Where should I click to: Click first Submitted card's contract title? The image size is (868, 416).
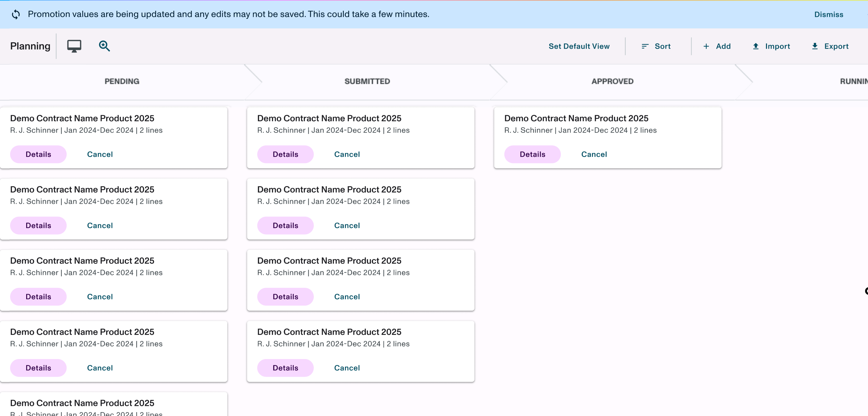[329, 118]
